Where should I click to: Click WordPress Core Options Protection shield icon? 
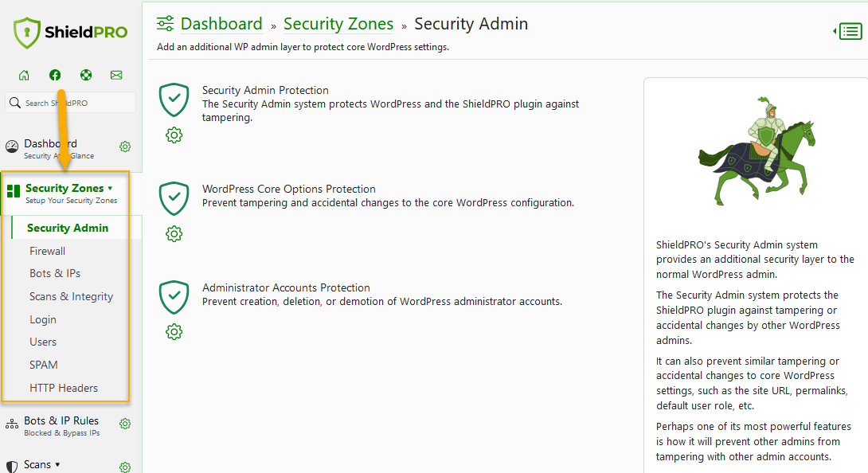click(x=174, y=198)
